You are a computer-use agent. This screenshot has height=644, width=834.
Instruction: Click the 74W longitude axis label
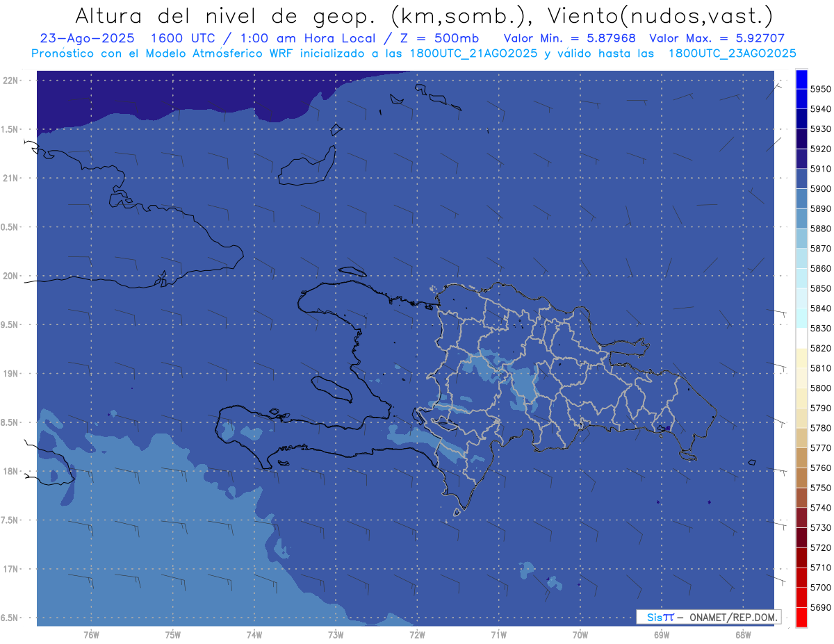tap(254, 635)
